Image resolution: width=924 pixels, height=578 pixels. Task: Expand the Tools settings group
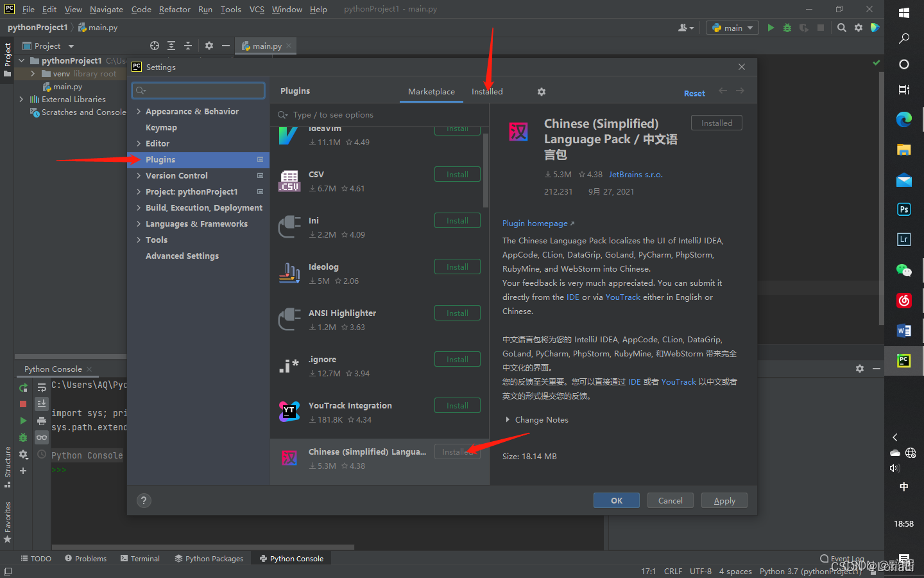click(139, 240)
